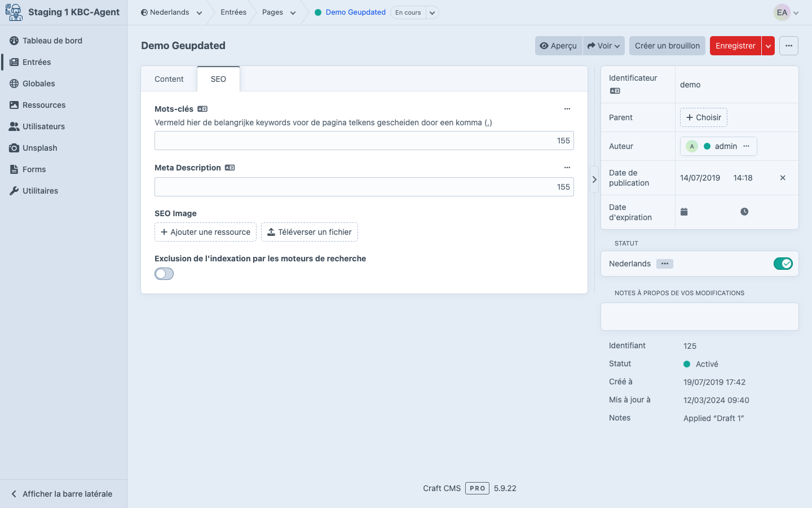The height and width of the screenshot is (508, 812).
Task: Click the publication date 14/07/2019 field
Action: click(700, 178)
